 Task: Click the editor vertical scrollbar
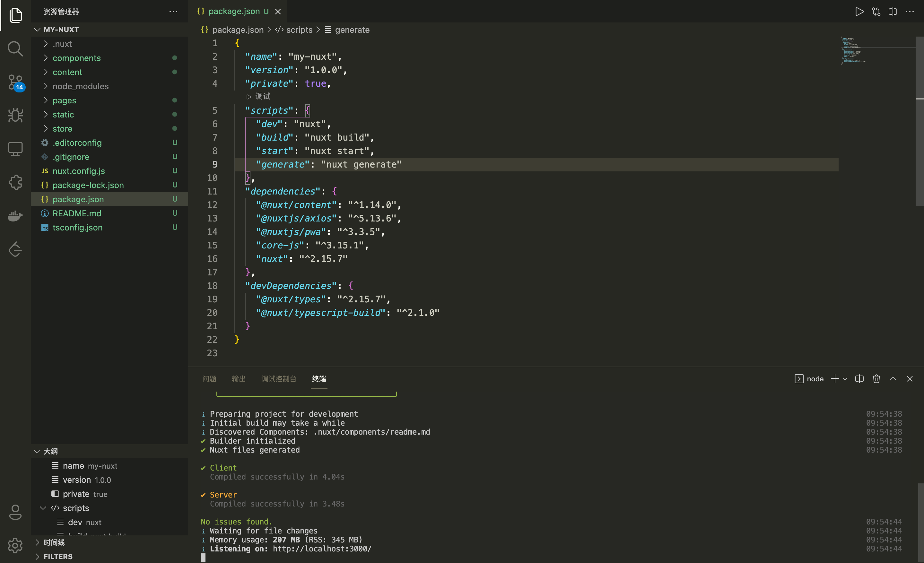coord(920,121)
